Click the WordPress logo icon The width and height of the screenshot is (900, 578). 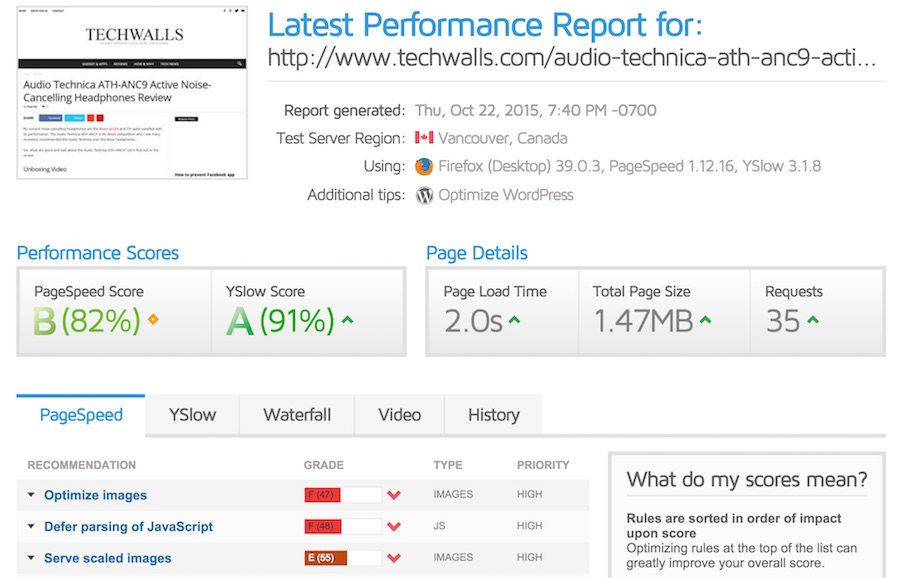coord(425,195)
